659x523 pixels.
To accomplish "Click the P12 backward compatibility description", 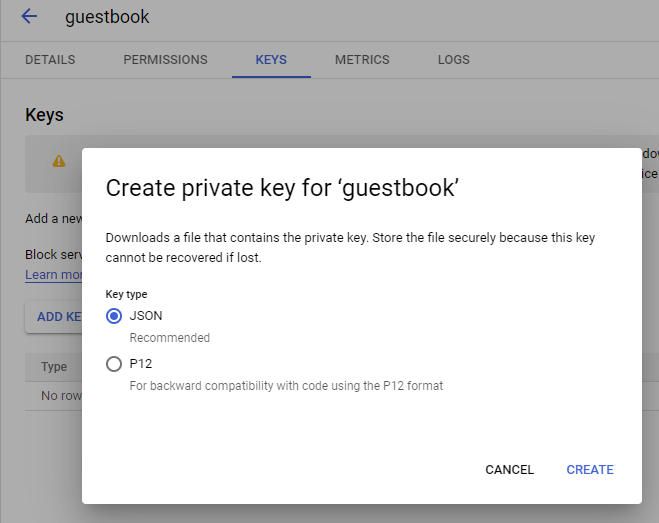I will [x=286, y=386].
